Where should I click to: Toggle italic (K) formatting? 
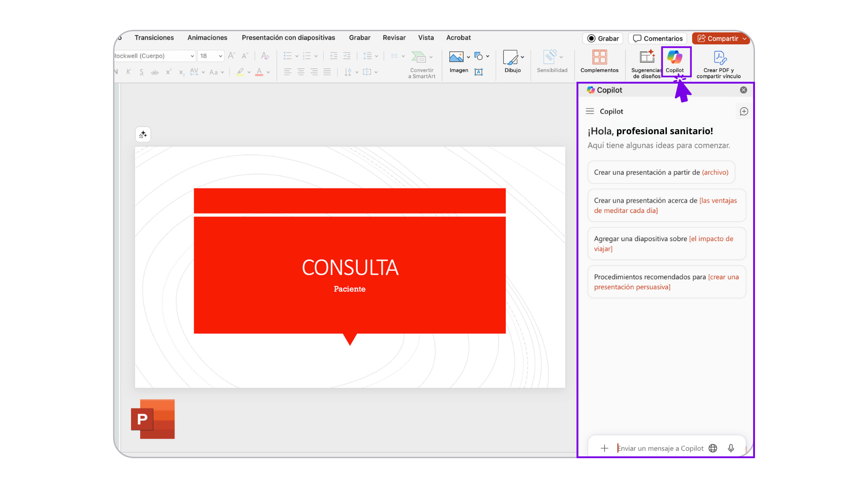click(128, 72)
